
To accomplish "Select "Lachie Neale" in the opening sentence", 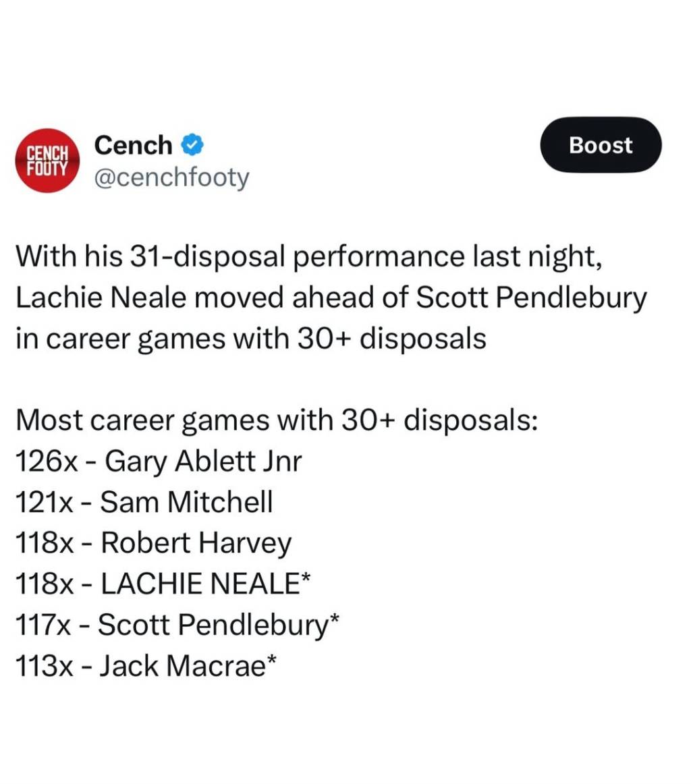I will [x=90, y=297].
